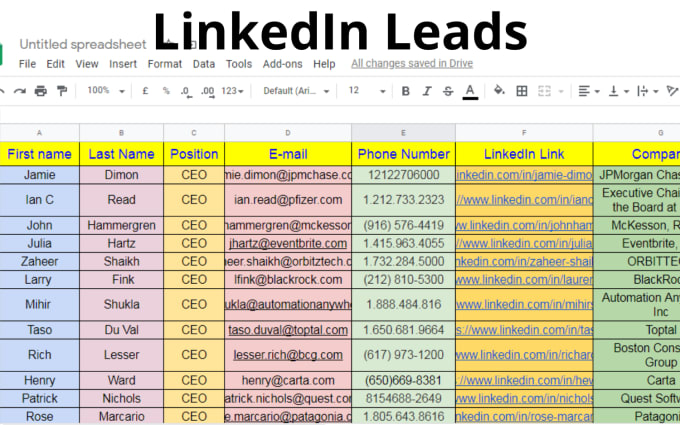Screen dimensions: 680x425
Task: Select the phone cell '12122706000'
Action: [403, 175]
